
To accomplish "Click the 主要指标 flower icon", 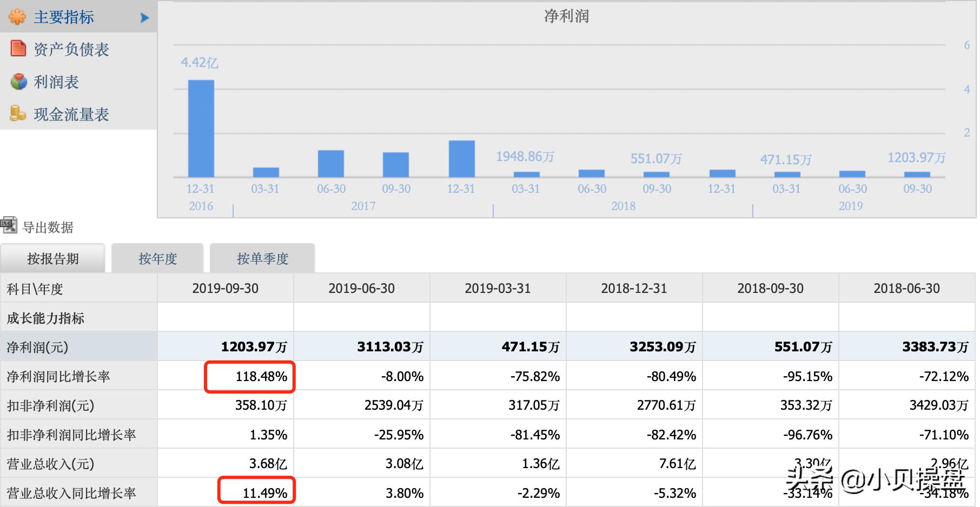I will coord(17,17).
